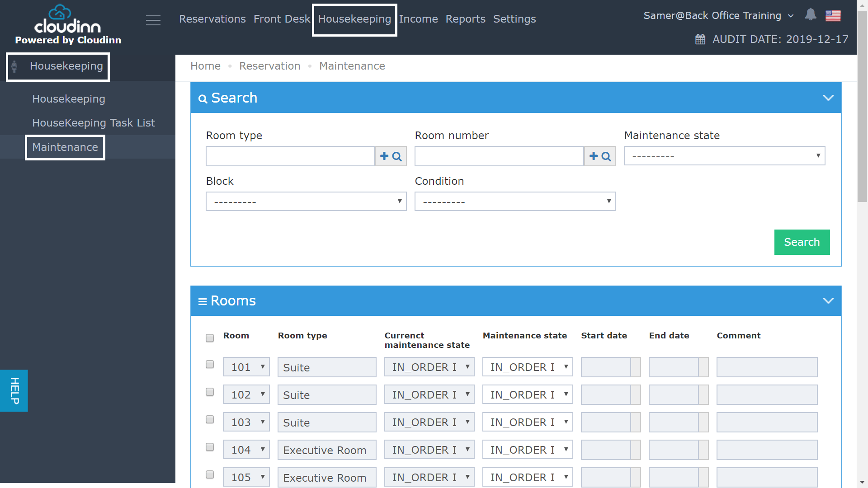Collapse the Search panel chevron
Viewport: 868px width, 488px height.
click(x=828, y=98)
